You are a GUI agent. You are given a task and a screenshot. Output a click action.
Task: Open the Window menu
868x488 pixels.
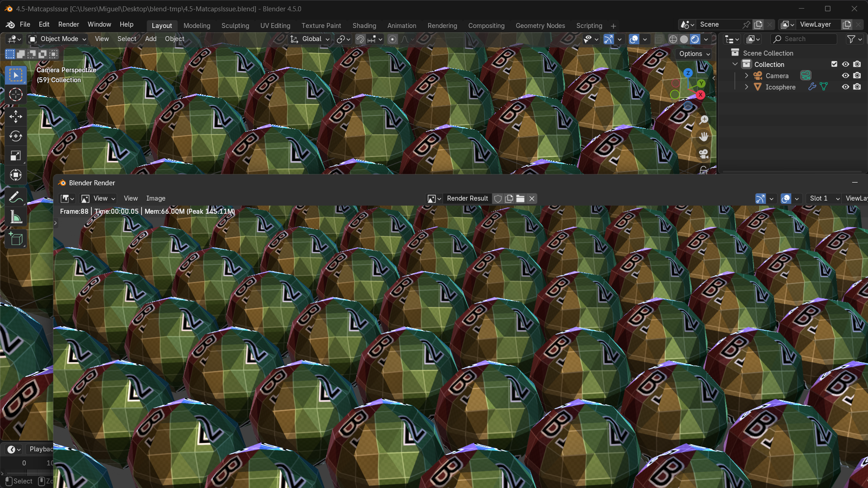(99, 24)
